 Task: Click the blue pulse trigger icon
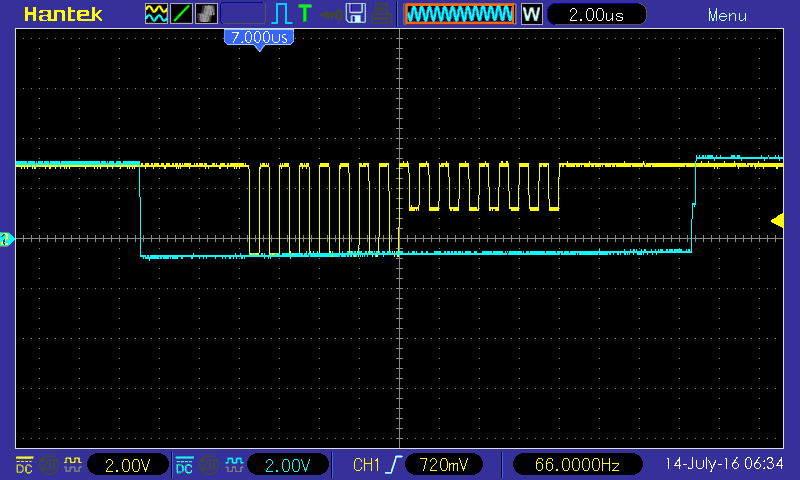pyautogui.click(x=281, y=14)
